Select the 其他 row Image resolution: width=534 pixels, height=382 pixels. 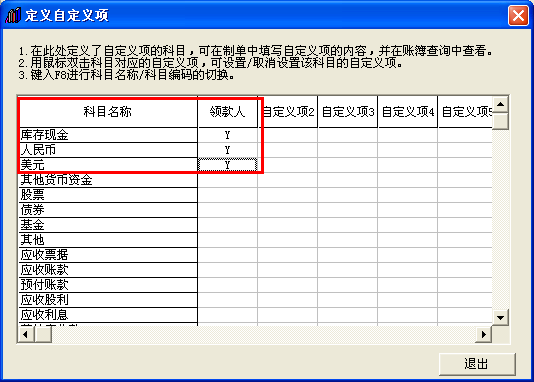click(x=108, y=240)
